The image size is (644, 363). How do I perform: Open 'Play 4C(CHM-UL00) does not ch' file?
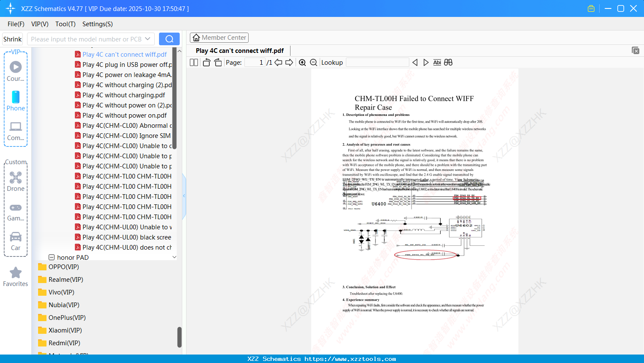point(123,247)
